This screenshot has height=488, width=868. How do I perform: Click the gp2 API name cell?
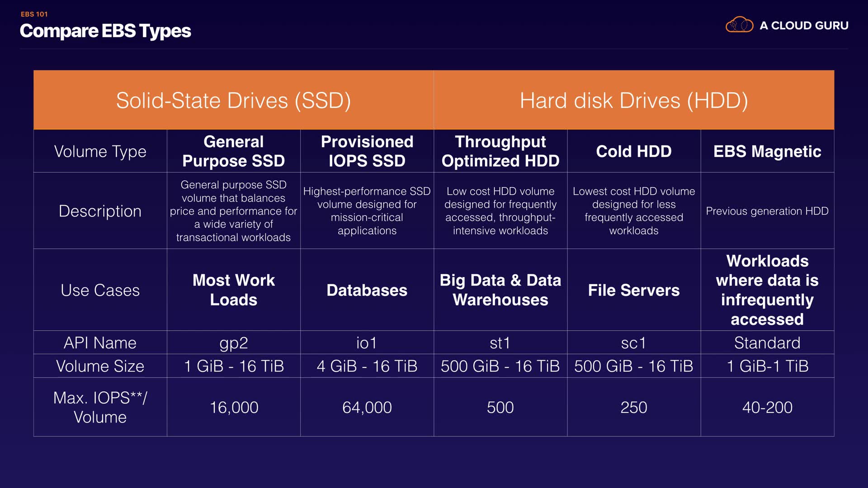233,343
